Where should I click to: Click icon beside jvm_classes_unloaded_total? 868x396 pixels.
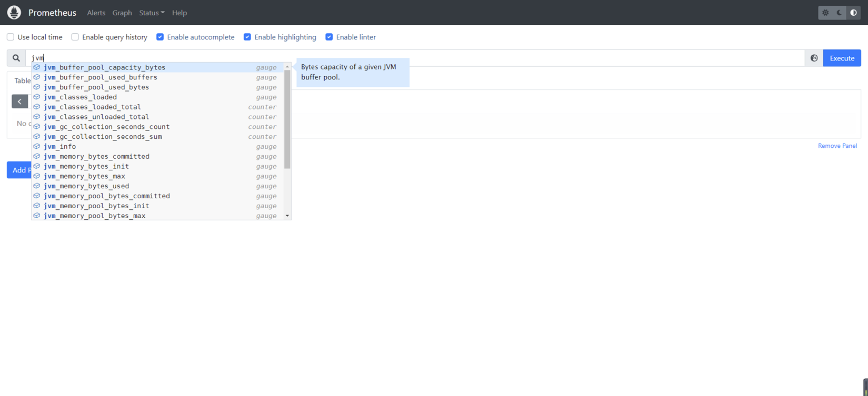(37, 117)
